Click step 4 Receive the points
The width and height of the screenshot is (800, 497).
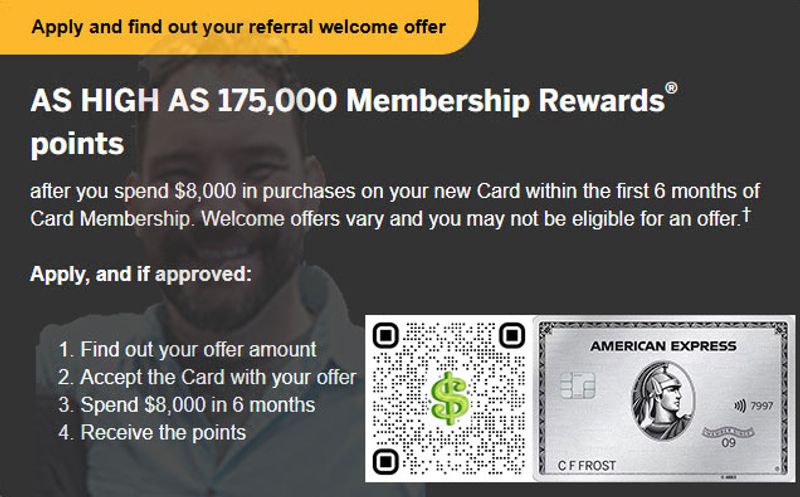coord(152,433)
